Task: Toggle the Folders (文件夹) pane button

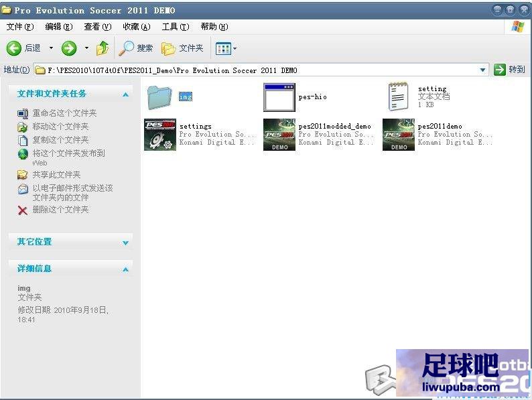Action: point(182,48)
